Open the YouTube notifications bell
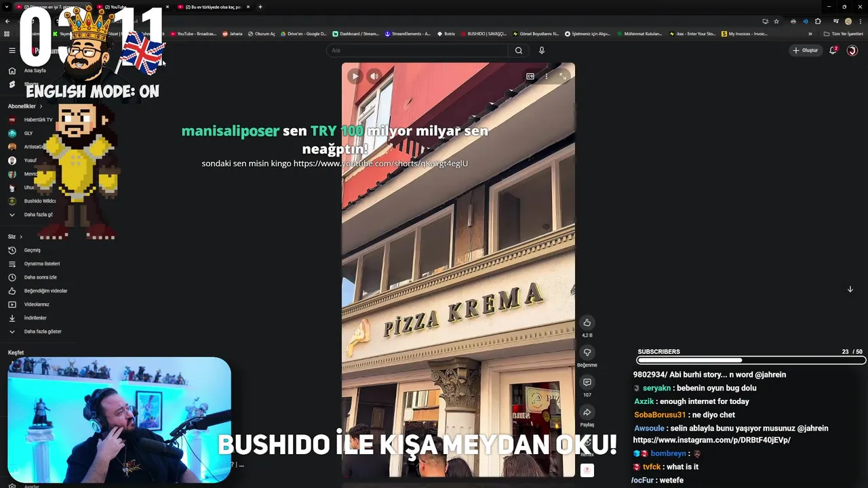The width and height of the screenshot is (868, 488). [833, 50]
